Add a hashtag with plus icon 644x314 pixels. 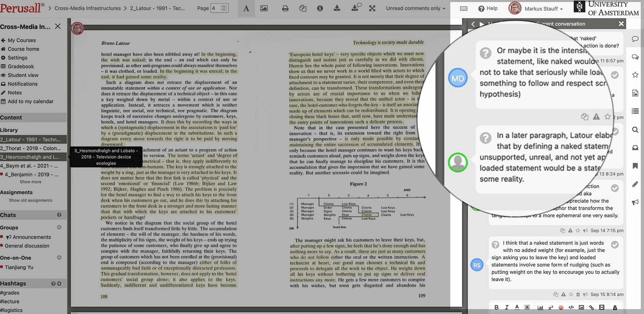pyautogui.click(x=59, y=284)
